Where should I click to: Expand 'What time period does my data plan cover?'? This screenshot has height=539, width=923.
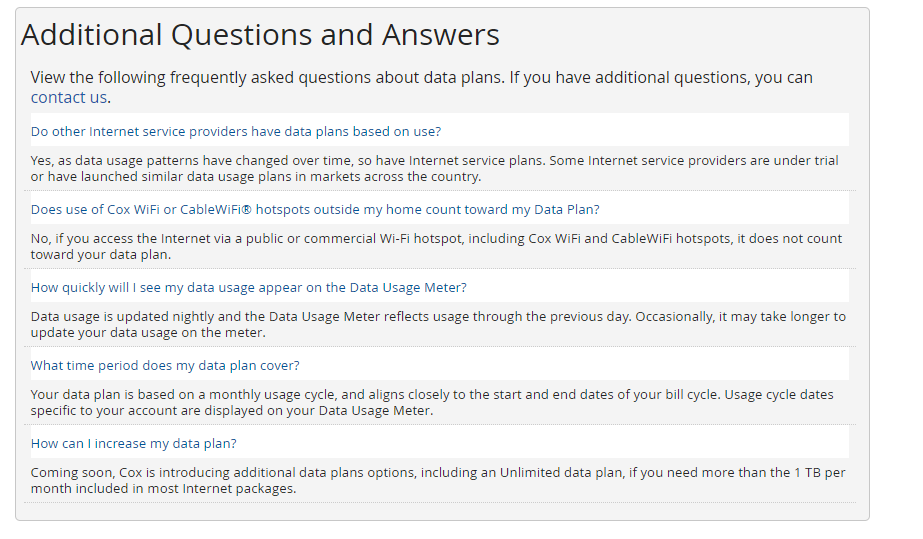pos(165,365)
